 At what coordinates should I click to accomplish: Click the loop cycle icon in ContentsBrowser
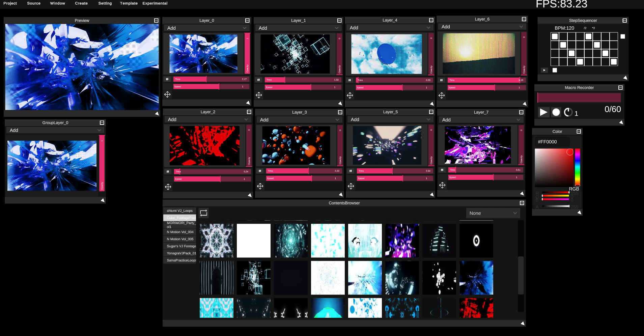(x=203, y=213)
